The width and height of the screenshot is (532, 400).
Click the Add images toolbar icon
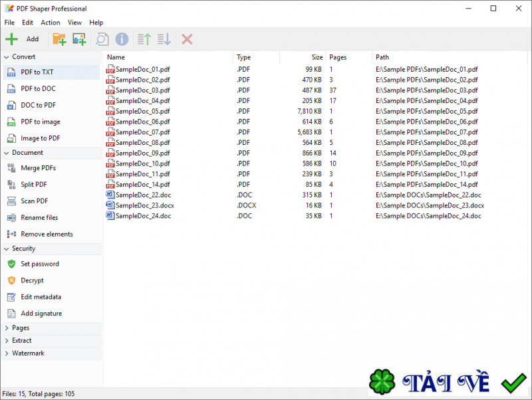[x=79, y=39]
